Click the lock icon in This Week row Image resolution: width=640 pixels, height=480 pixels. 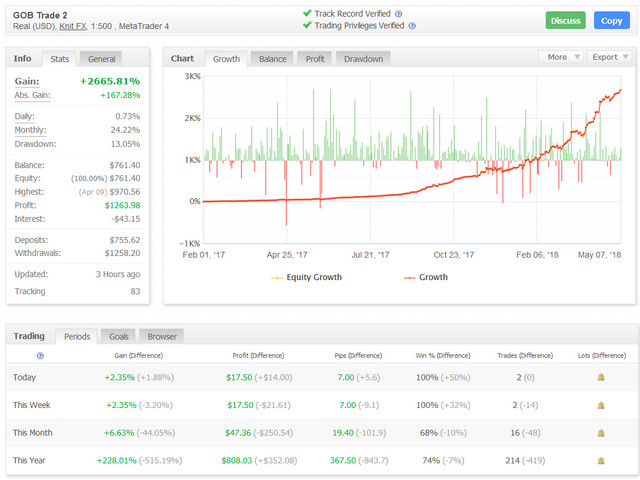[x=601, y=405]
